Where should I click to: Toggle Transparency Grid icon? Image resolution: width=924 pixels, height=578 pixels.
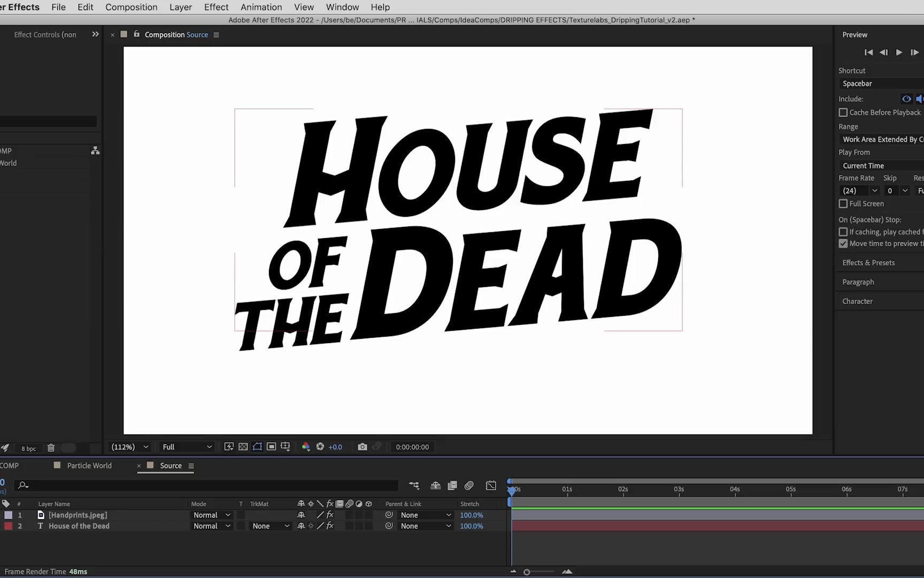(243, 446)
